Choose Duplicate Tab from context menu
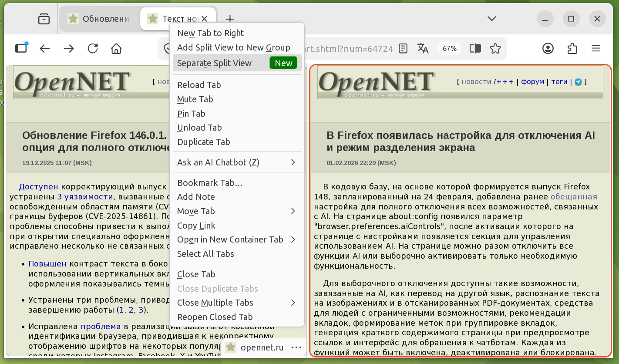Screen dimensions: 619x364 pos(204,142)
